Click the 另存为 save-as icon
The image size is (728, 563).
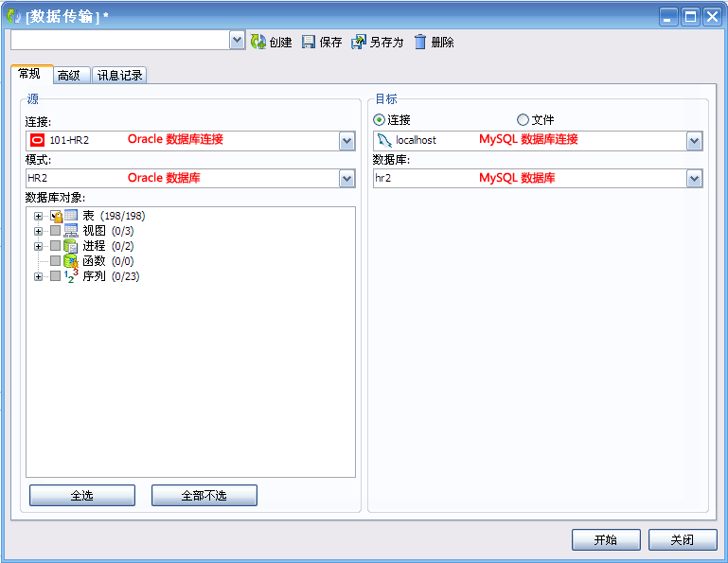[359, 43]
